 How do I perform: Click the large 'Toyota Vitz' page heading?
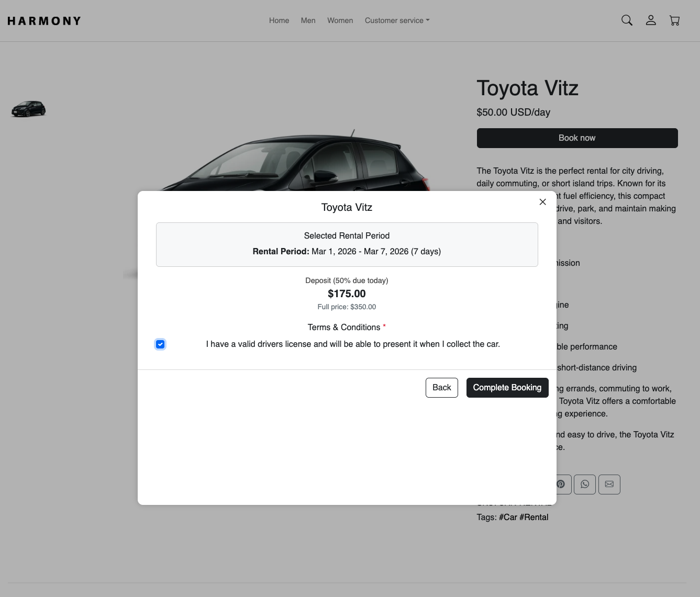pos(528,88)
